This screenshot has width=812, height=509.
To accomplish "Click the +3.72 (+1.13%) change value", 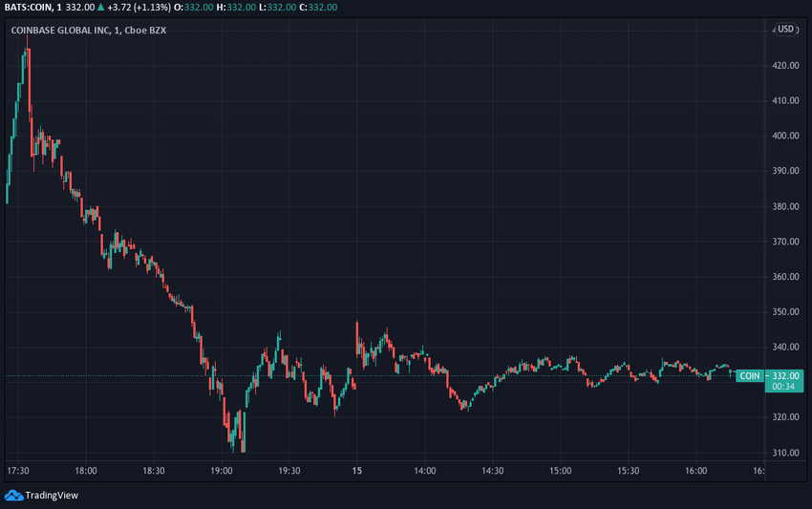I will tap(139, 8).
